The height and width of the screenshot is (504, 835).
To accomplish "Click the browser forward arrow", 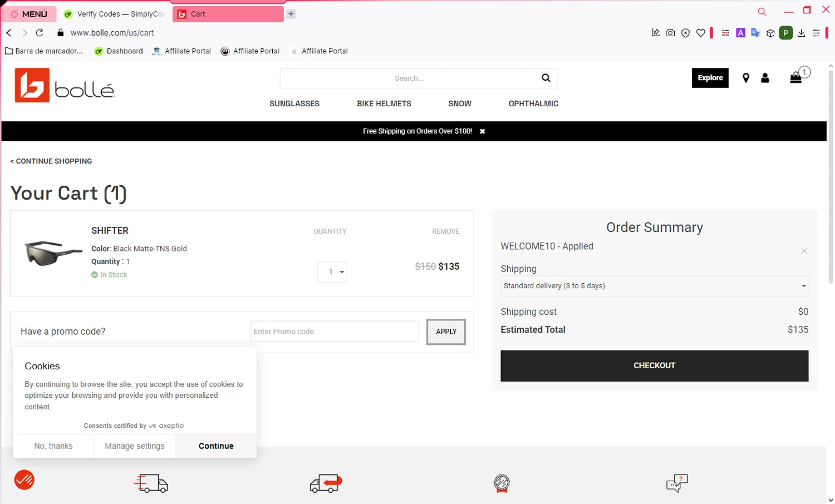I will point(24,33).
